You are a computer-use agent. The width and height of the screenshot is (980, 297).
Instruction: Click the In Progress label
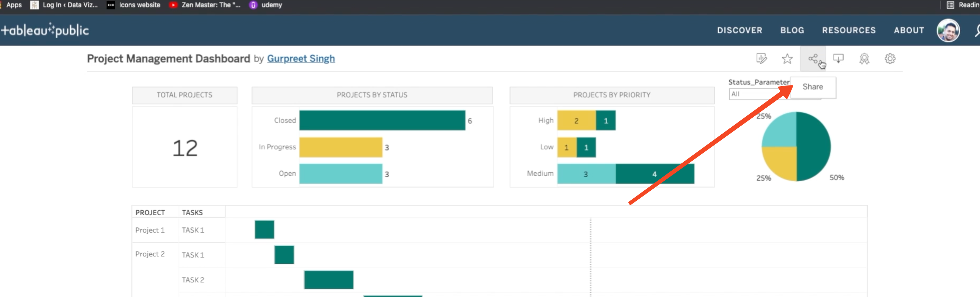pyautogui.click(x=277, y=147)
